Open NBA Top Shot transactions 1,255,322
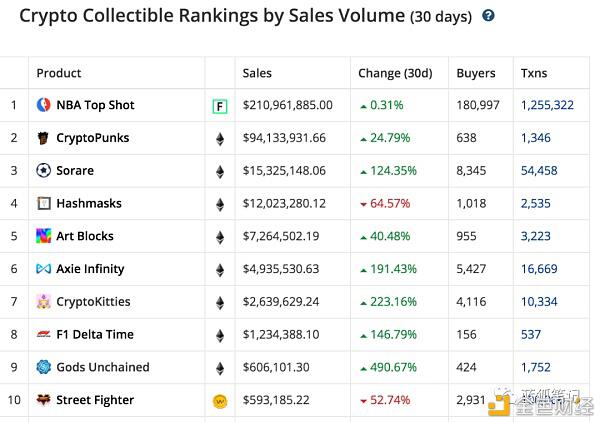This screenshot has height=422, width=600. tap(547, 105)
